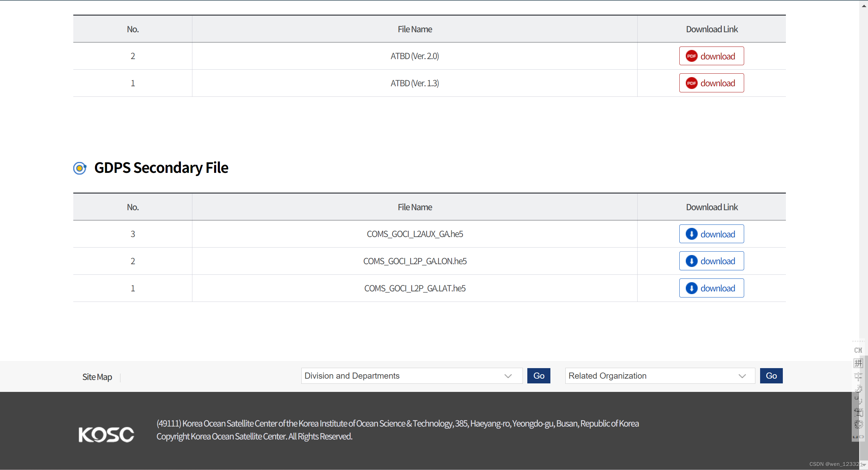Click download arrow icon for COMS_GOCI_L2AUX_GA.he5
Screen dimensions: 868x470
pyautogui.click(x=691, y=234)
